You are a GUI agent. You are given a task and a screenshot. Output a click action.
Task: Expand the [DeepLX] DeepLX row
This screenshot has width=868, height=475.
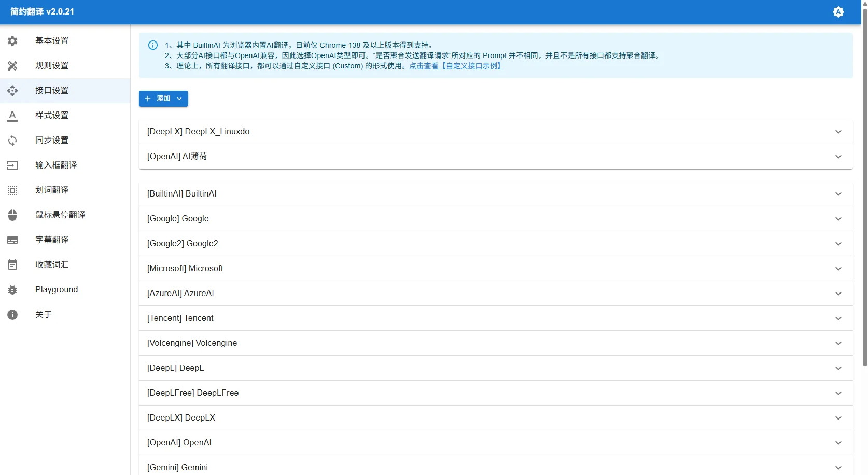click(x=496, y=418)
